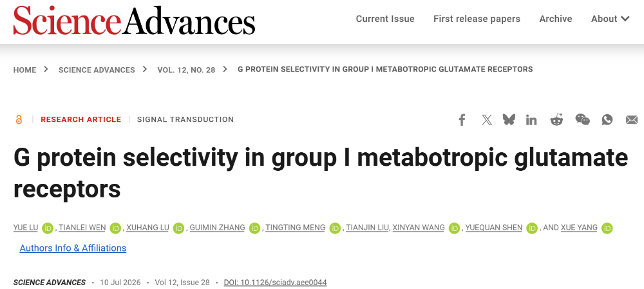Expand the About dropdown menu
This screenshot has width=644, height=289.
pyautogui.click(x=610, y=19)
